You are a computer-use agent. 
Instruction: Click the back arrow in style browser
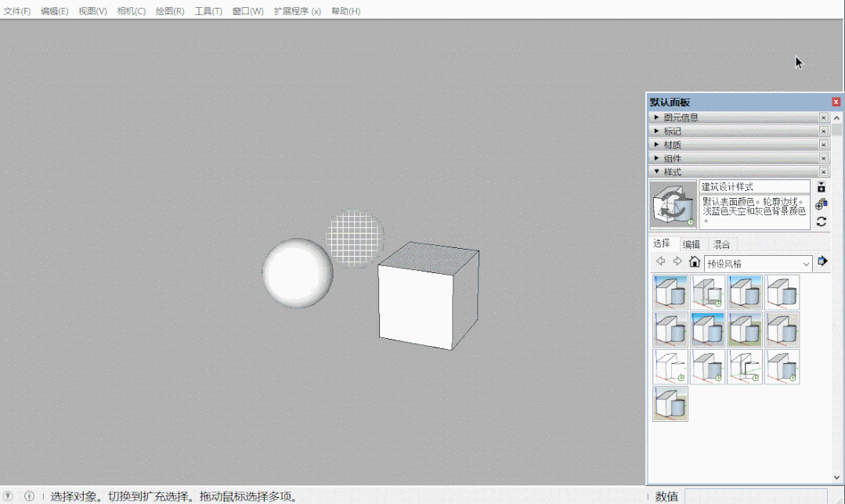(661, 261)
